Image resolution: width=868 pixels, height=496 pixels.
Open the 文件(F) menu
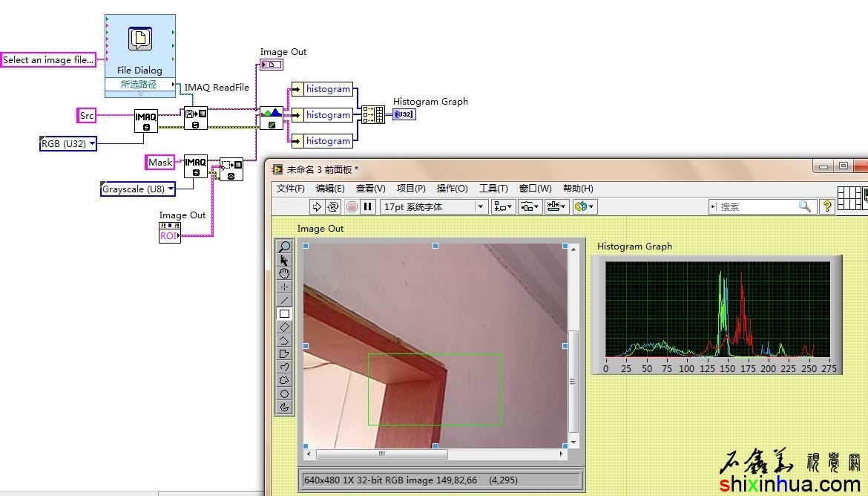click(290, 189)
